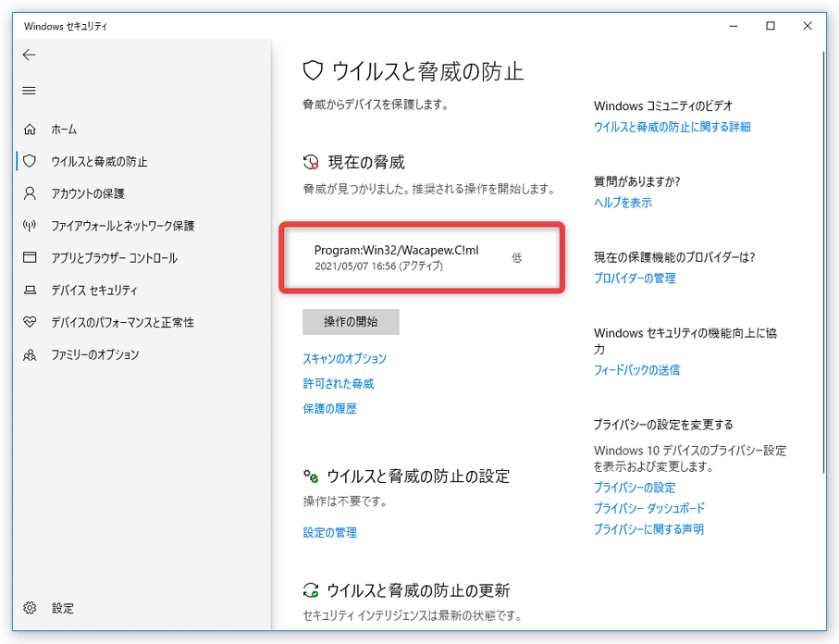Click the 操作の開始 button
The image size is (839, 644).
[x=351, y=322]
